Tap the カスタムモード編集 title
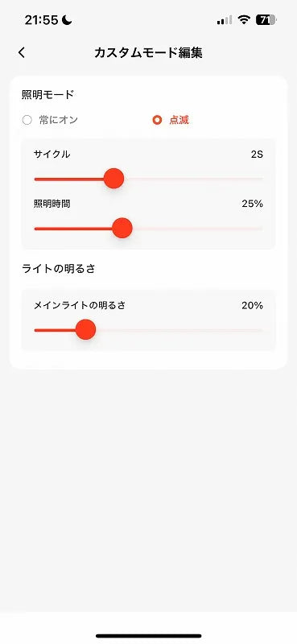297x644 pixels. (148, 52)
